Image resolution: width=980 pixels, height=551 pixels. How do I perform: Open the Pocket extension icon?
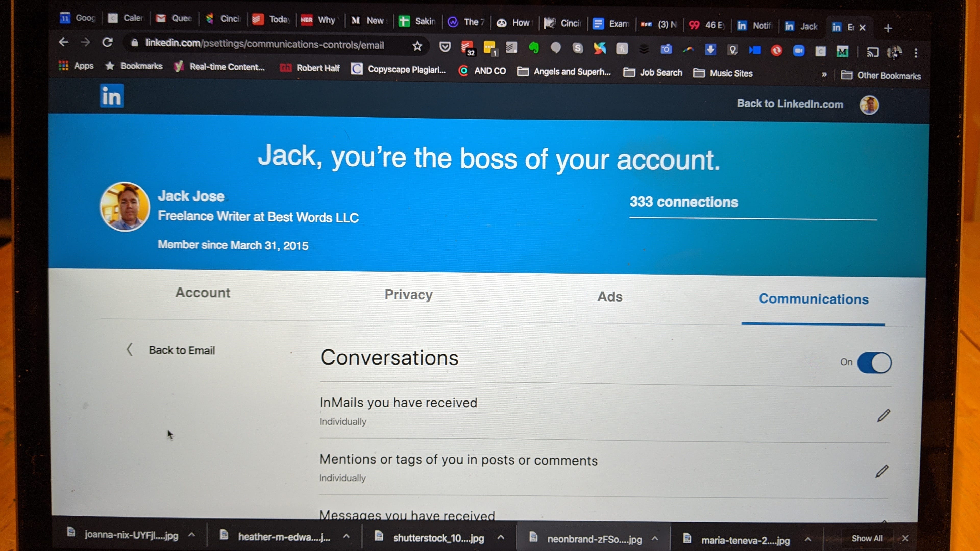tap(445, 47)
